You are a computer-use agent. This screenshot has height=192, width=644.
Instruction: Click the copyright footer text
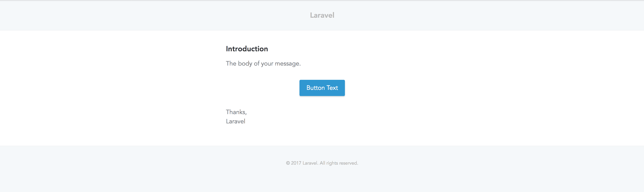[322, 163]
